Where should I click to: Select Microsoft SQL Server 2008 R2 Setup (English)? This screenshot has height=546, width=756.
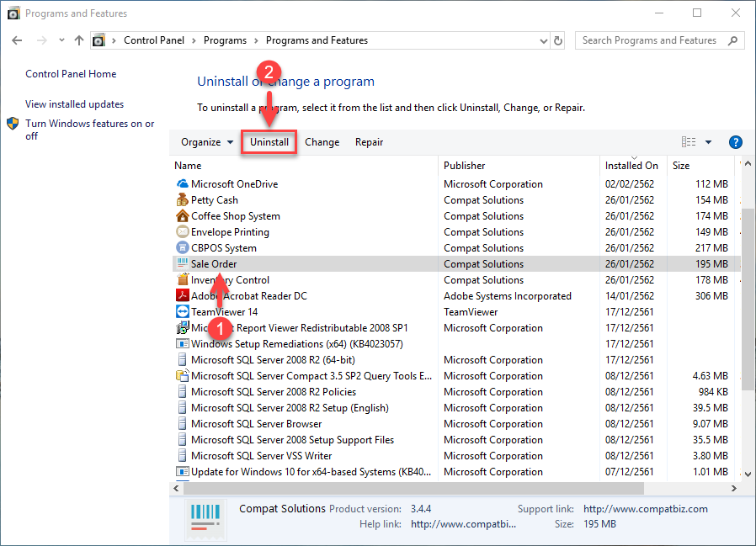coord(456,408)
